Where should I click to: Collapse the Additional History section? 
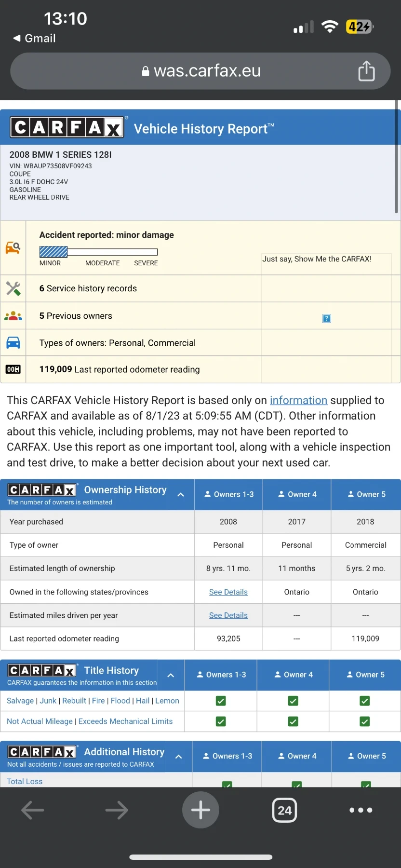[178, 757]
